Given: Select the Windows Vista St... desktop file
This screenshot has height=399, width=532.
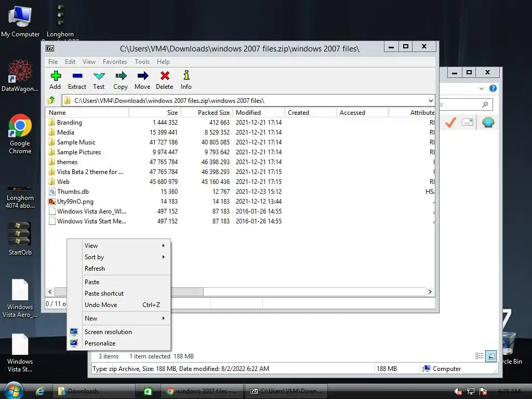Looking at the screenshot, I should click(20, 353).
